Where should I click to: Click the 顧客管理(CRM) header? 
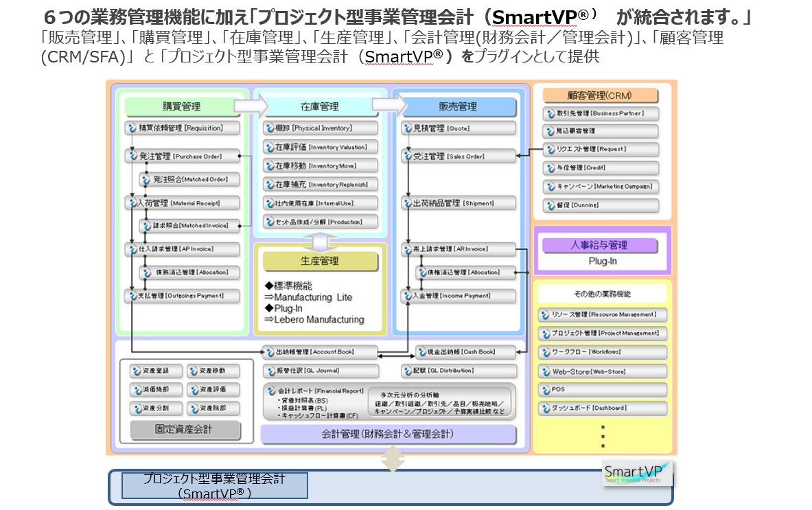(x=600, y=95)
